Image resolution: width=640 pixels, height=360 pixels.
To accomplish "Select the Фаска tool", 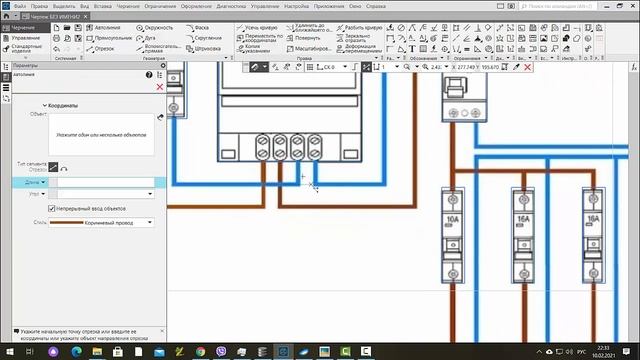I will (198, 28).
